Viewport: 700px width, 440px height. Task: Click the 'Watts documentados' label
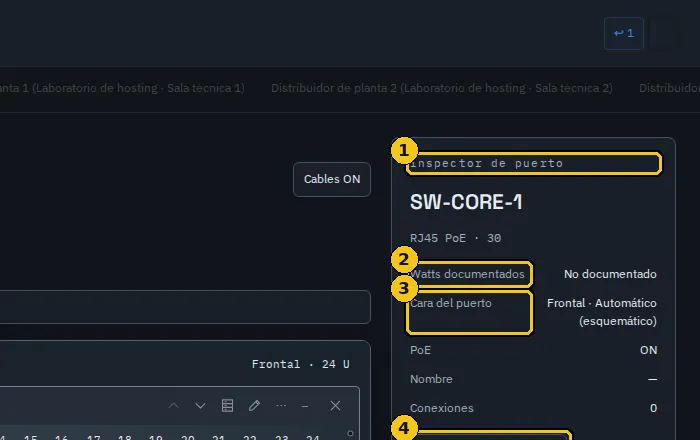[x=469, y=274]
